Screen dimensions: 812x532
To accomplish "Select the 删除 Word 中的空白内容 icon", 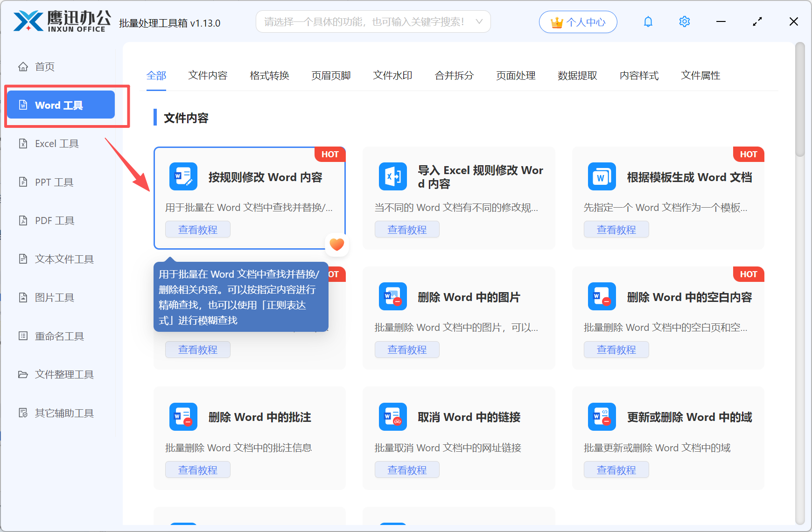I will pyautogui.click(x=602, y=296).
